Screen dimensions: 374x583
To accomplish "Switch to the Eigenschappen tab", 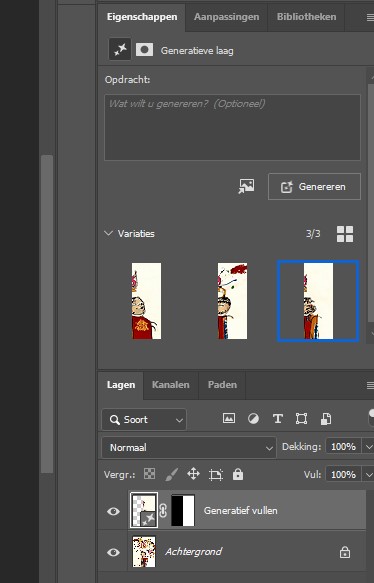I will (x=142, y=17).
